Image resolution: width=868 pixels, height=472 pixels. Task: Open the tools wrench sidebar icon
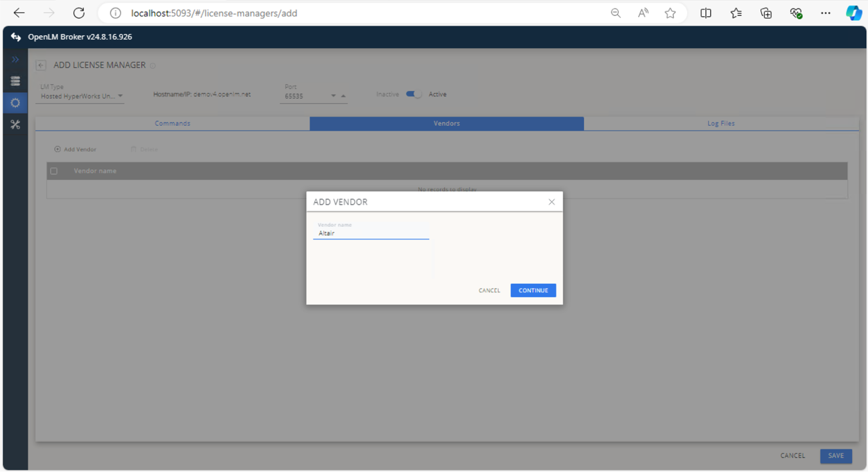pos(15,125)
